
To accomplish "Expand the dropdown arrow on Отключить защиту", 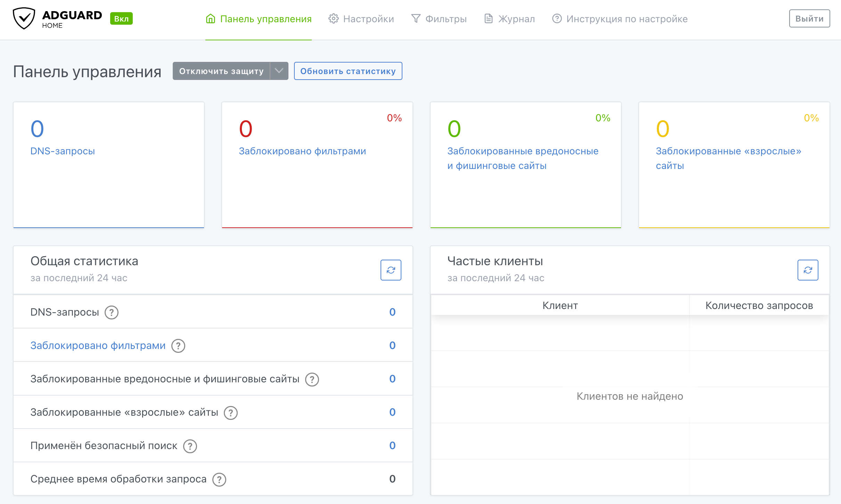I will coord(278,71).
